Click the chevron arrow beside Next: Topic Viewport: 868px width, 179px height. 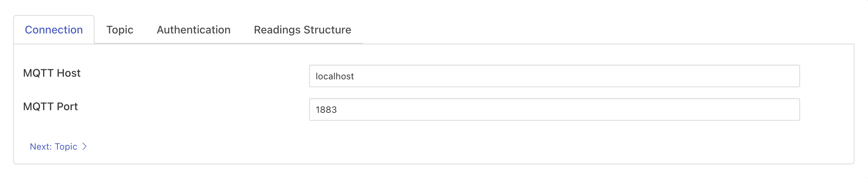tap(85, 147)
